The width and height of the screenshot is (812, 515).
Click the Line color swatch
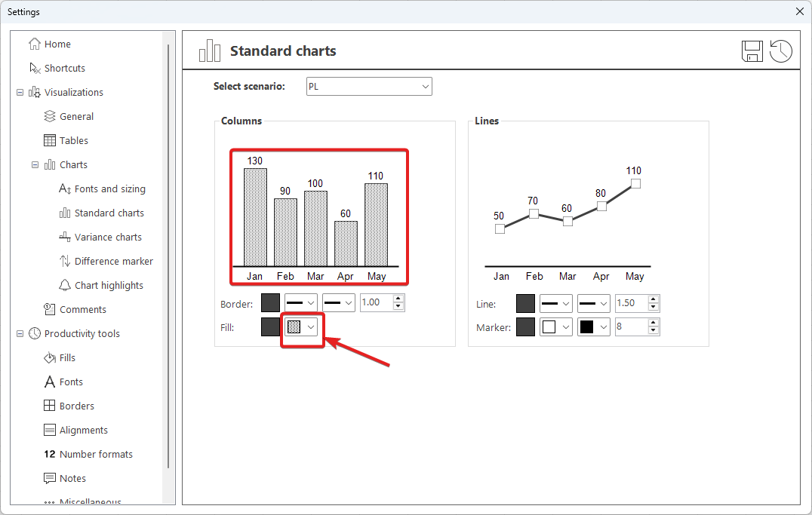(x=525, y=303)
